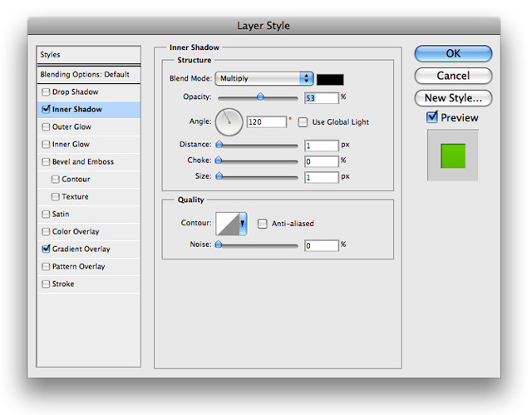Select Blending Options: Default row
Image resolution: width=532 pixels, height=415 pixels.
pos(89,74)
